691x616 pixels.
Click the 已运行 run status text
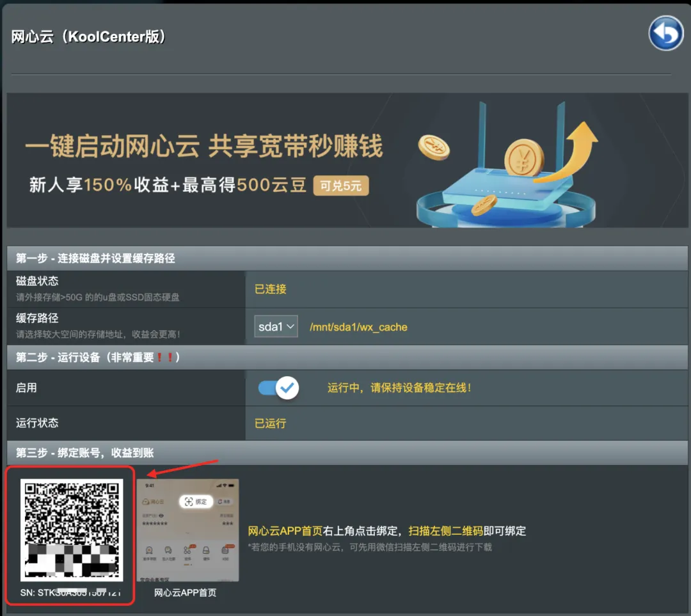coord(271,423)
